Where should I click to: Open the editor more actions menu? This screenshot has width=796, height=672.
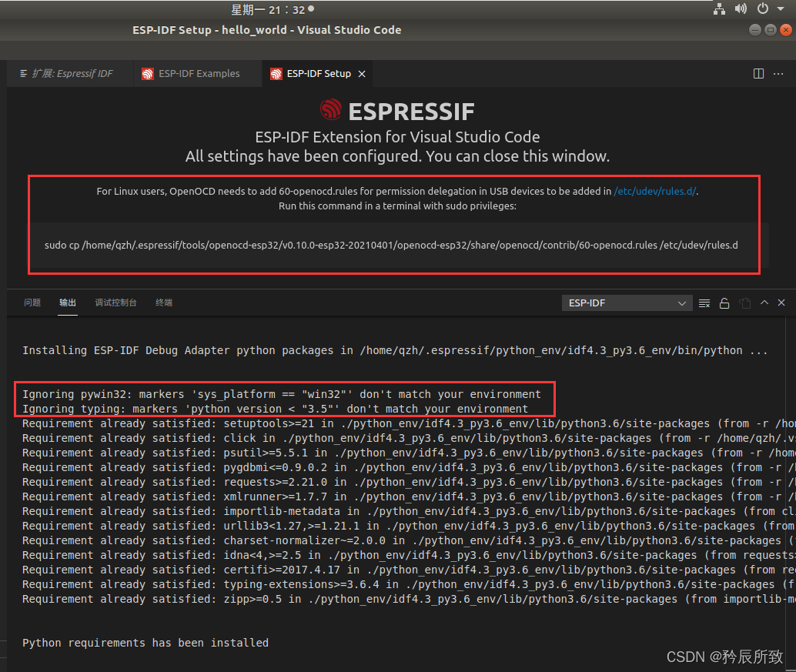point(778,74)
